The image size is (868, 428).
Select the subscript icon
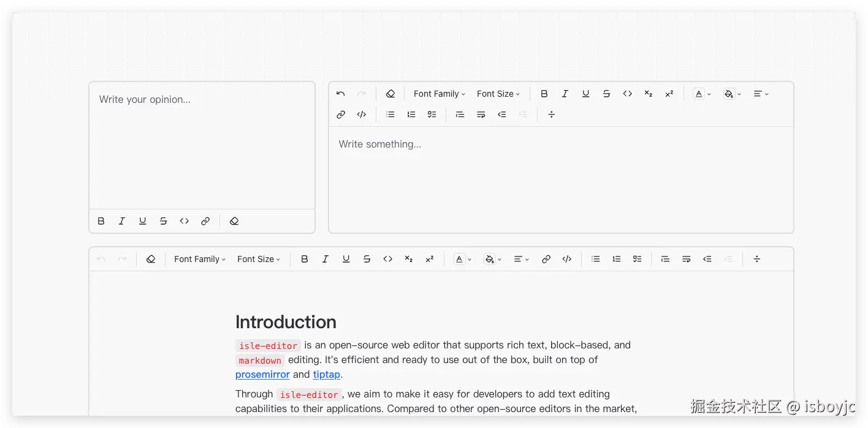coord(648,93)
